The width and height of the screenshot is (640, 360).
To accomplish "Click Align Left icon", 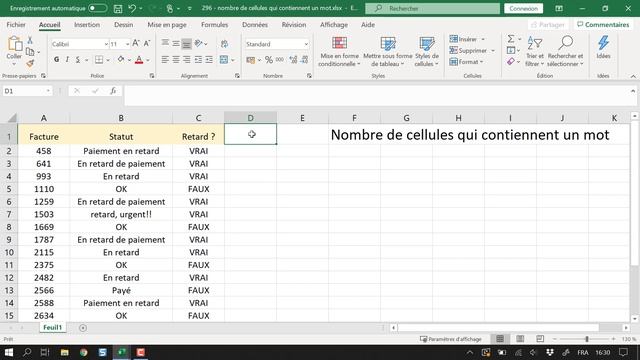I will 165,60.
